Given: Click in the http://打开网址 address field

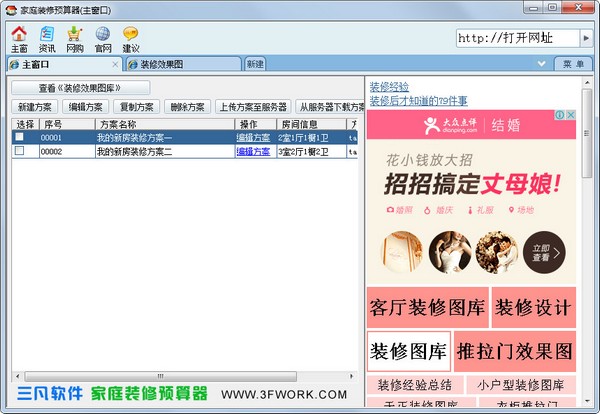Looking at the screenshot, I should click(518, 38).
